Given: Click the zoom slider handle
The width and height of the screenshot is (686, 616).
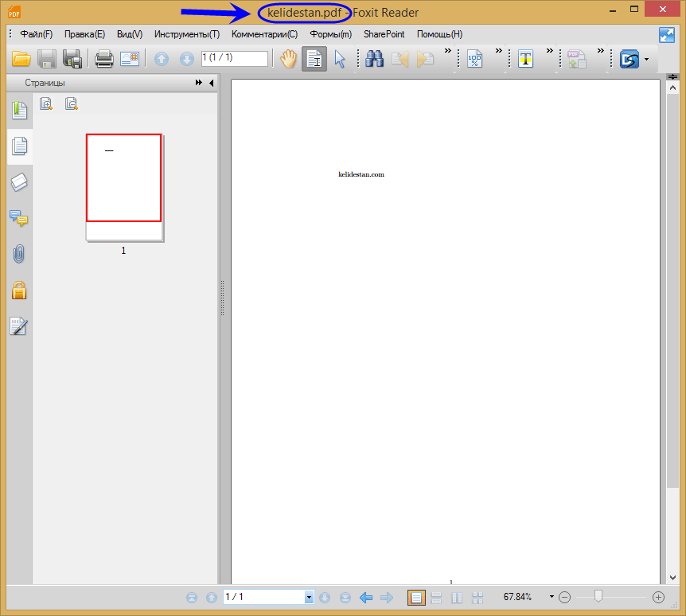Looking at the screenshot, I should coord(598,596).
